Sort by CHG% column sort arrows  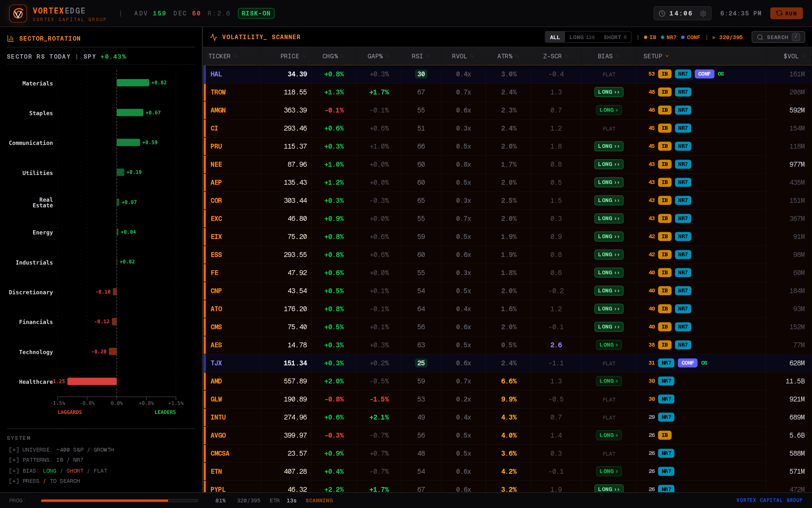tap(343, 56)
